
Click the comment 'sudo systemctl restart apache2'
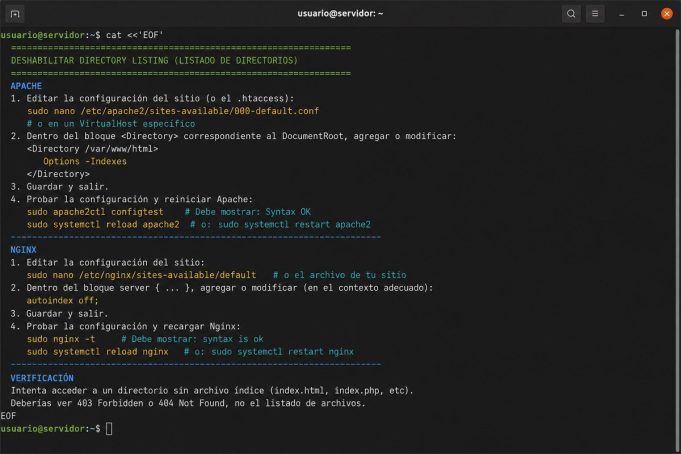pyautogui.click(x=281, y=225)
